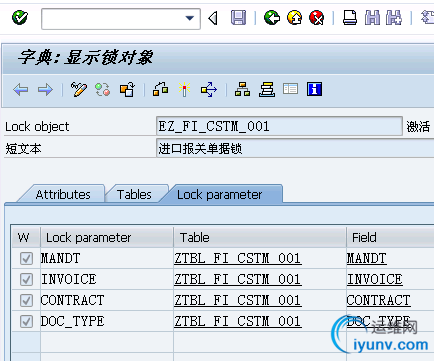Click the Activate matchstick icon

pyautogui.click(x=184, y=89)
